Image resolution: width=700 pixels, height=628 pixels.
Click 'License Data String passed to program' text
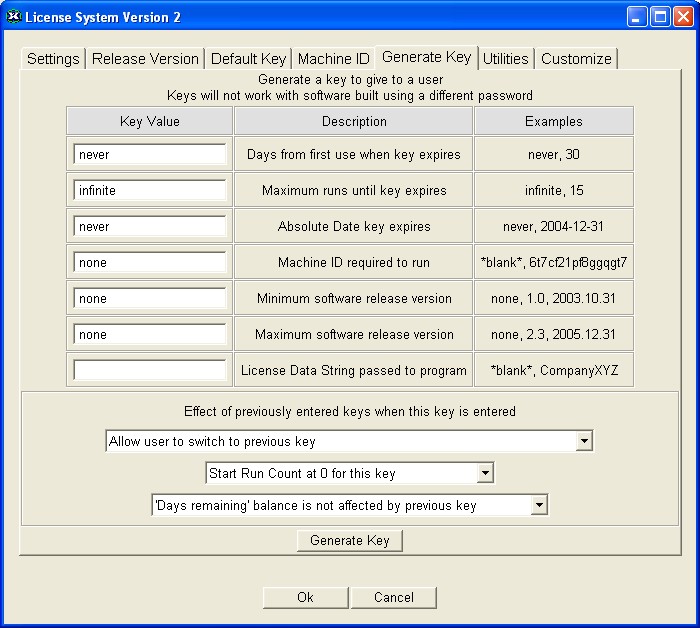(x=354, y=370)
